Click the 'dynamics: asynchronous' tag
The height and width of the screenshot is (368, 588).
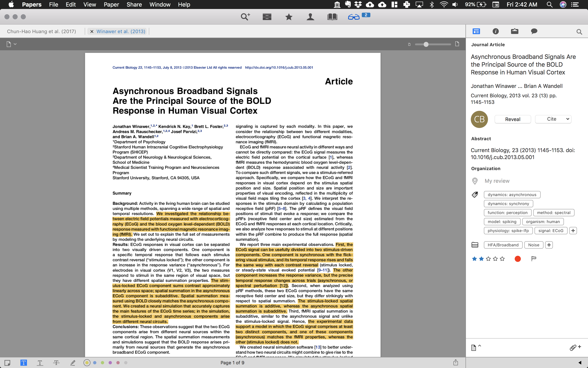[512, 194]
